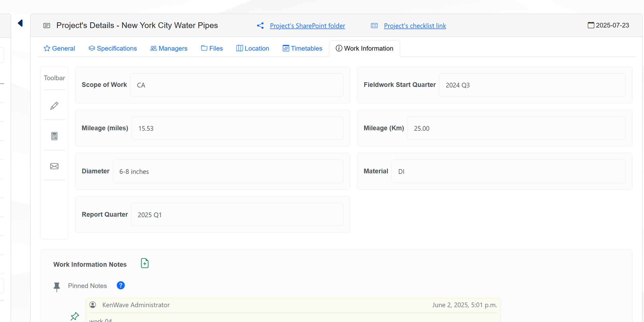This screenshot has width=644, height=322.
Task: Click the envelope email icon in Toolbar
Action: click(x=54, y=166)
